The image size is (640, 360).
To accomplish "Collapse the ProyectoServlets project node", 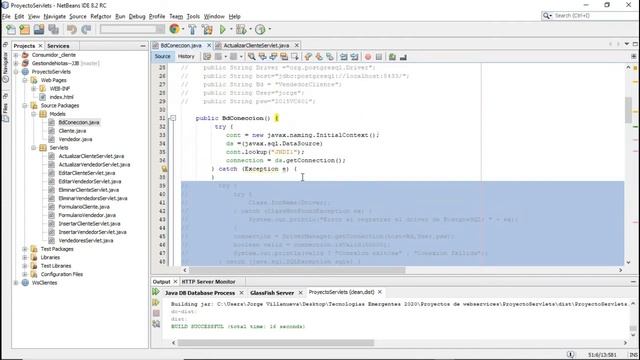I will pyautogui.click(x=16, y=71).
